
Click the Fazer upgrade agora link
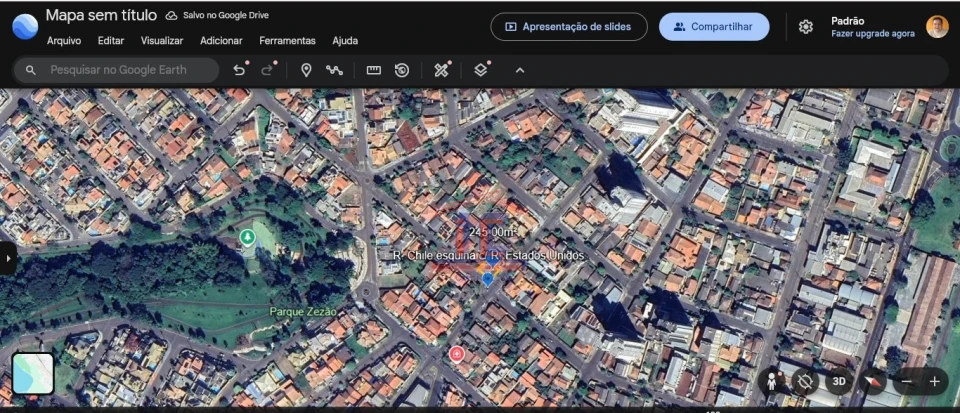tap(872, 34)
